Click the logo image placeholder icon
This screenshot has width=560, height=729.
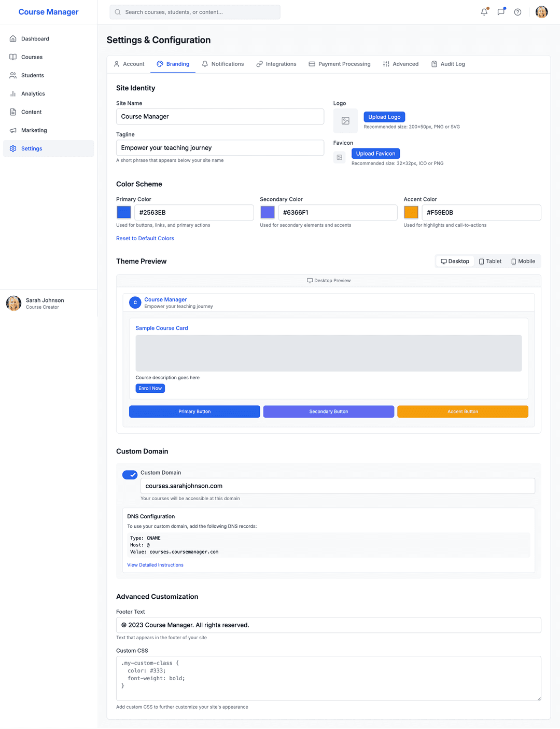point(345,121)
